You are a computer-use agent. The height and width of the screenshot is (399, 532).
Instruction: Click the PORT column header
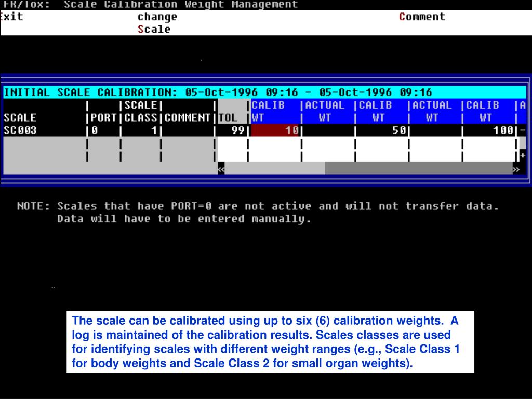point(103,118)
